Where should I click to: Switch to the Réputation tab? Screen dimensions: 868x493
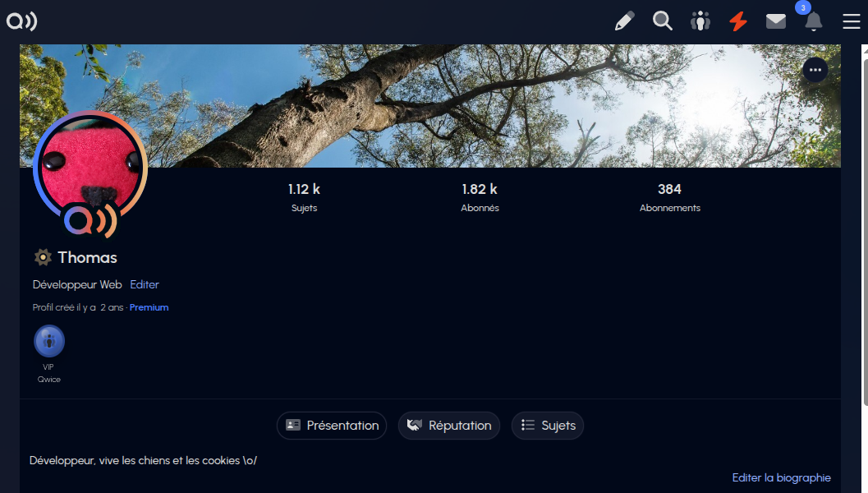[449, 426]
